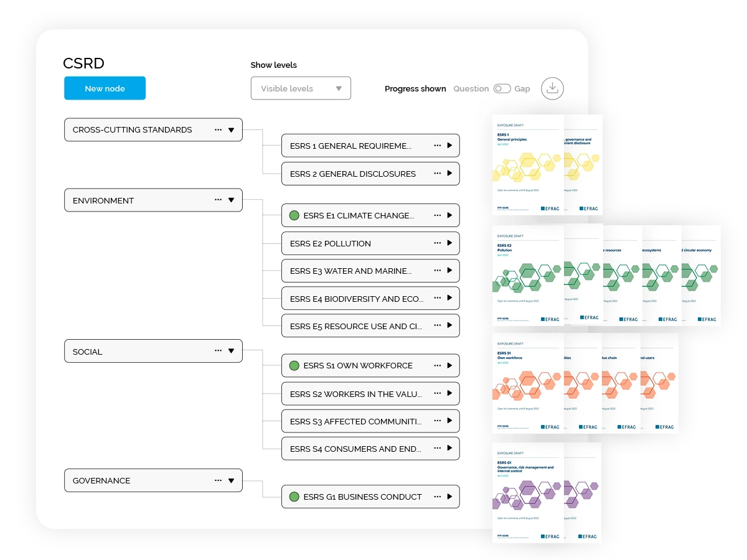747x560 pixels.
Task: Toggle progress between Question and Gap
Action: [502, 89]
